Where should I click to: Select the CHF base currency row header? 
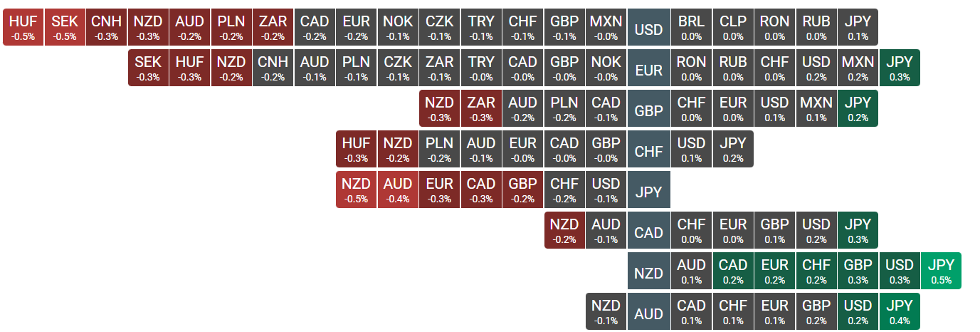click(648, 151)
